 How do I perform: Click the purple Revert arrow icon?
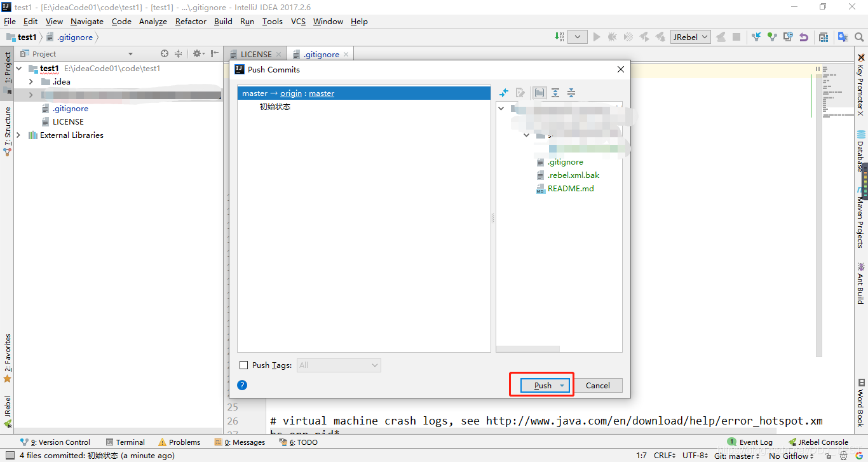tap(804, 37)
